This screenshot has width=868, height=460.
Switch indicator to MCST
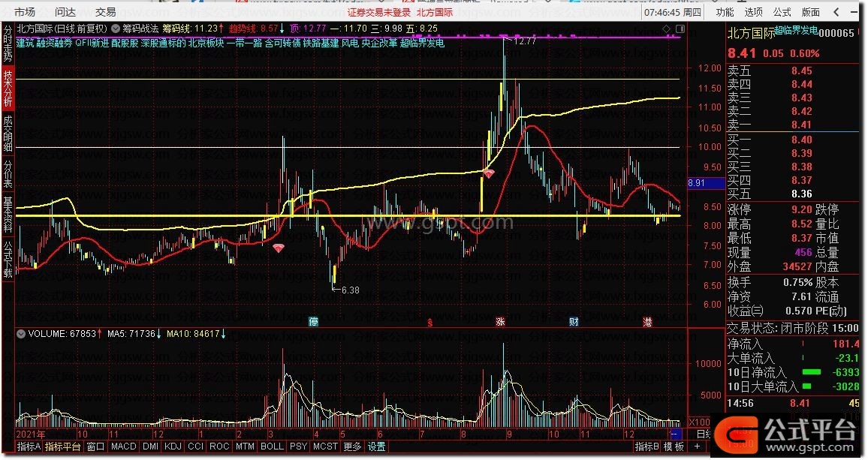point(325,446)
